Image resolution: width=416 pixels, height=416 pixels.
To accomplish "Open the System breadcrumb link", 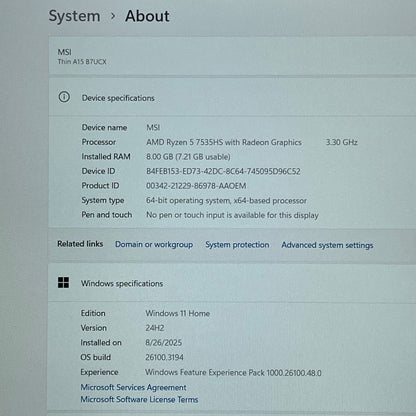I will pos(74,16).
